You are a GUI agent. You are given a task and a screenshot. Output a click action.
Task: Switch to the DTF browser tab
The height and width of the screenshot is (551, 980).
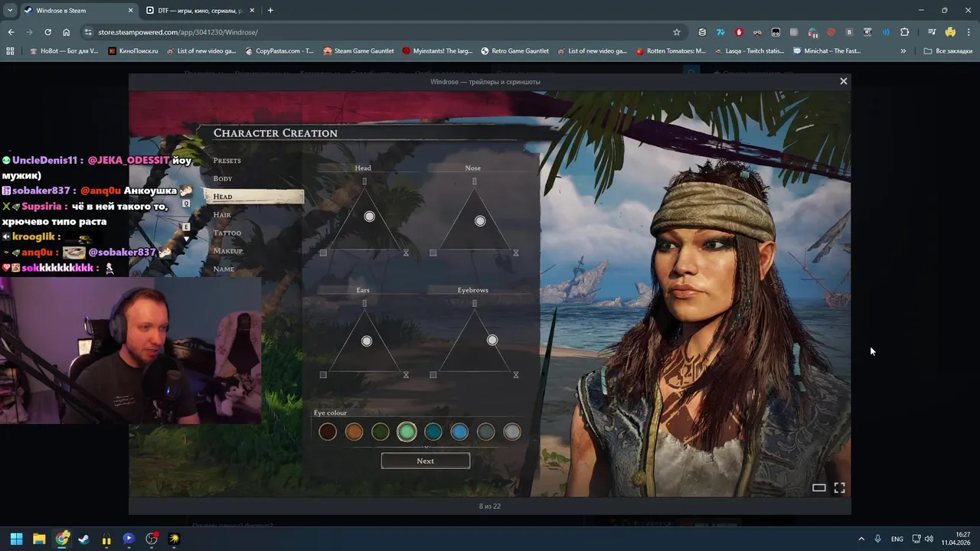(x=200, y=11)
